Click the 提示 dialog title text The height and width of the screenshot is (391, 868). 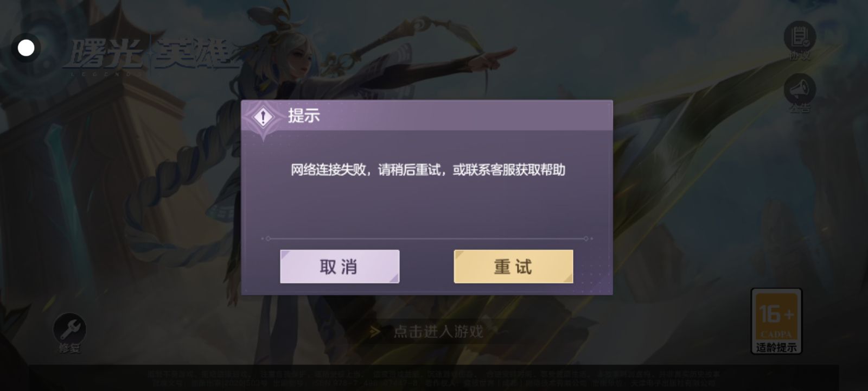click(x=304, y=116)
